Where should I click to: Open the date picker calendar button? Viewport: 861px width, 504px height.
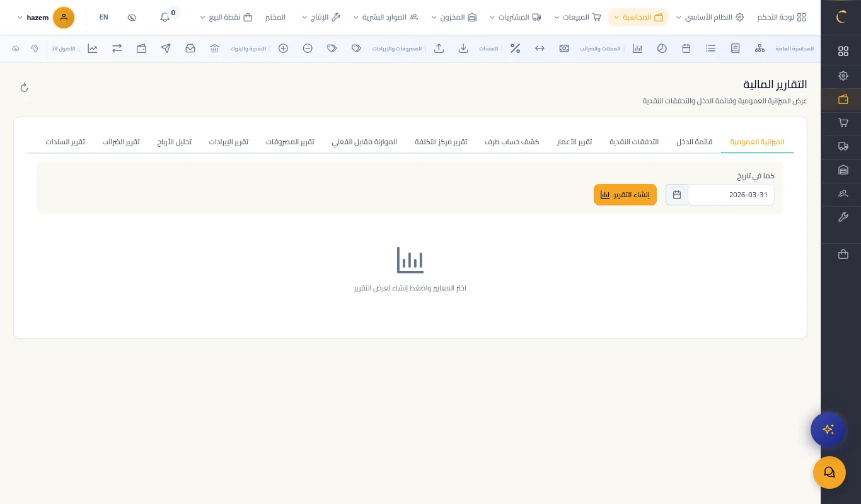point(677,195)
